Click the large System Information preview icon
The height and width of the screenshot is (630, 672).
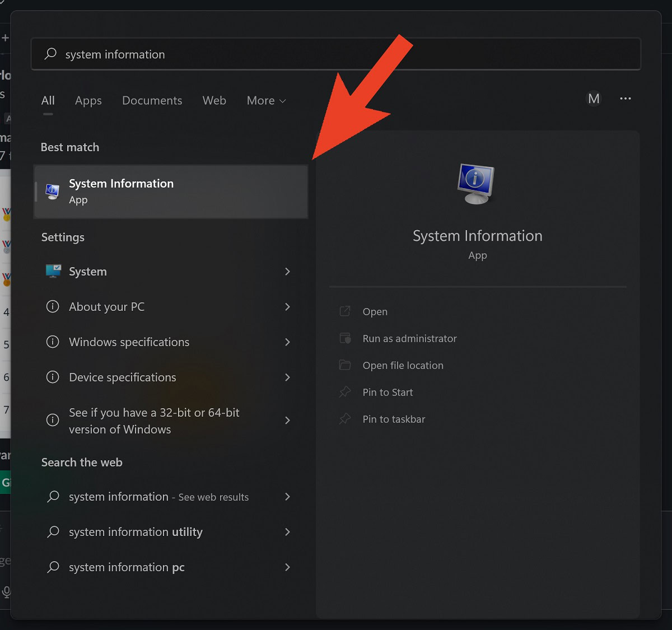click(x=476, y=184)
